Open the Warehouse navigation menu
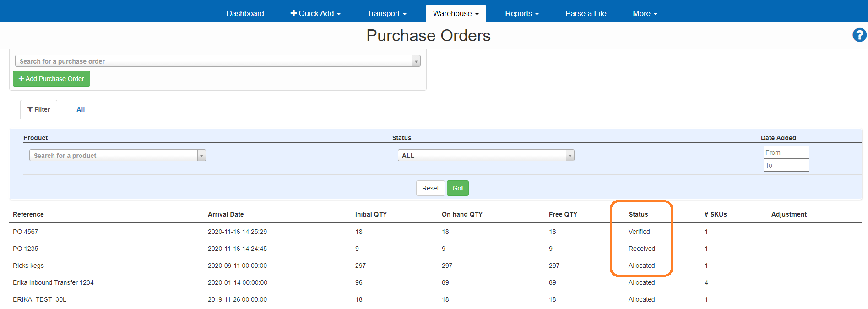Screen dimensions: 868x309 coord(456,14)
